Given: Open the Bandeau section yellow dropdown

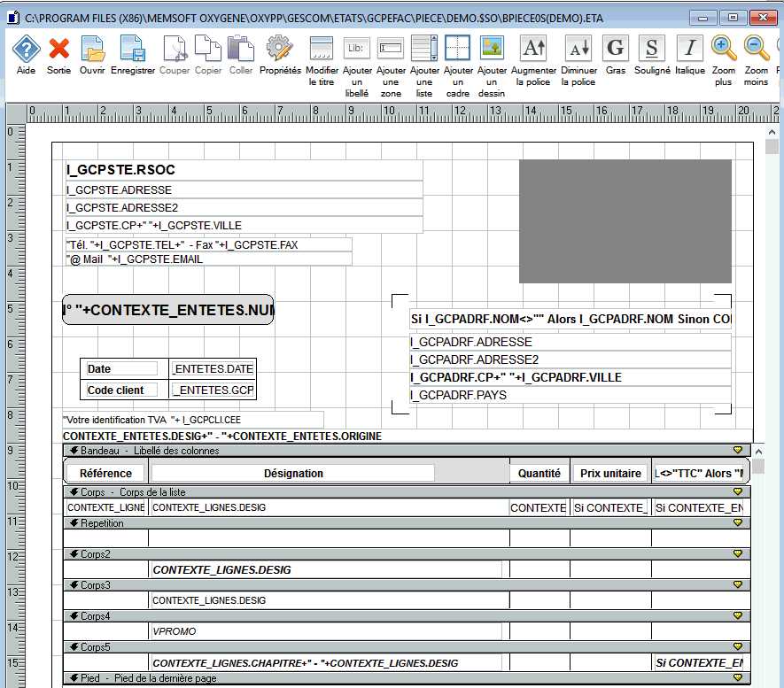Looking at the screenshot, I should [x=738, y=450].
